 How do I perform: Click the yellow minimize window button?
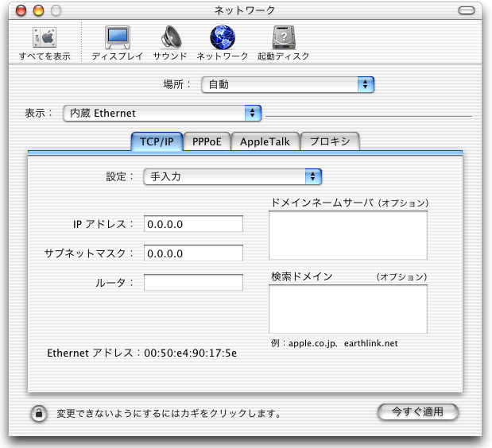coord(39,10)
